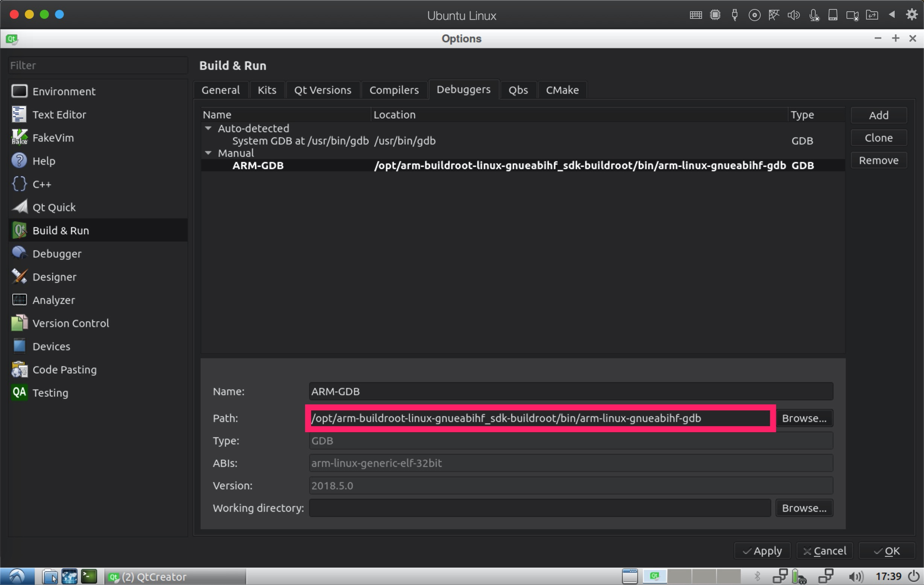Click the VM sound icon in title bar
The width and height of the screenshot is (924, 585).
click(x=793, y=15)
